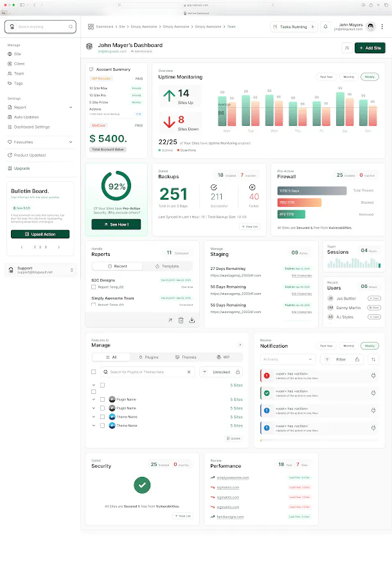Select Weekly in Uptime Monitoring
392x563 pixels.
[x=370, y=77]
